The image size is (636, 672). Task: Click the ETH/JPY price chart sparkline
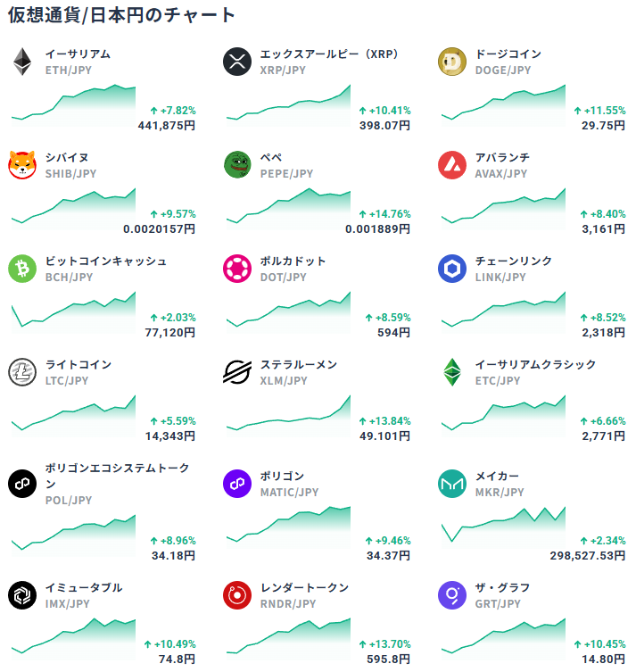(73, 104)
